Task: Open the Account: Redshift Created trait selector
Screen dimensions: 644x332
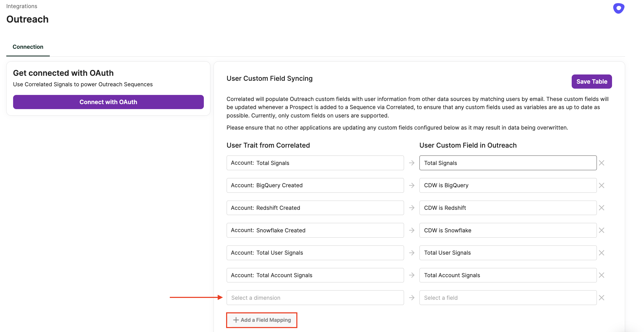Action: coord(315,208)
